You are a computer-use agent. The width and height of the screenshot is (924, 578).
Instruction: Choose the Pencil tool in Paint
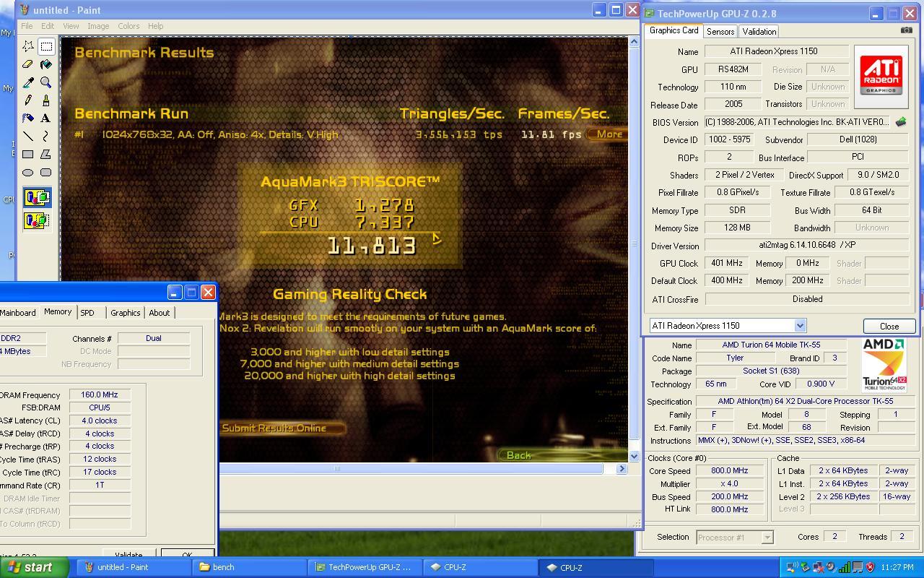(27, 100)
